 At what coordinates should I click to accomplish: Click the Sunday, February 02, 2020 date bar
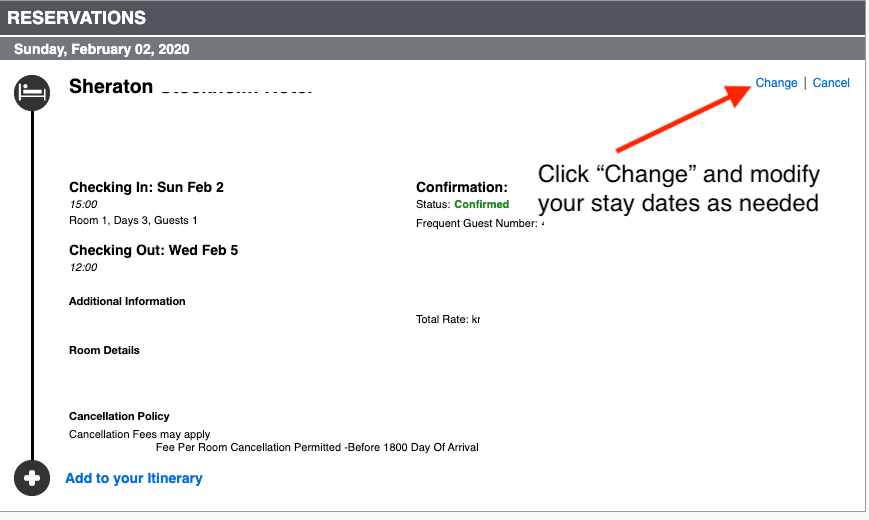101,49
